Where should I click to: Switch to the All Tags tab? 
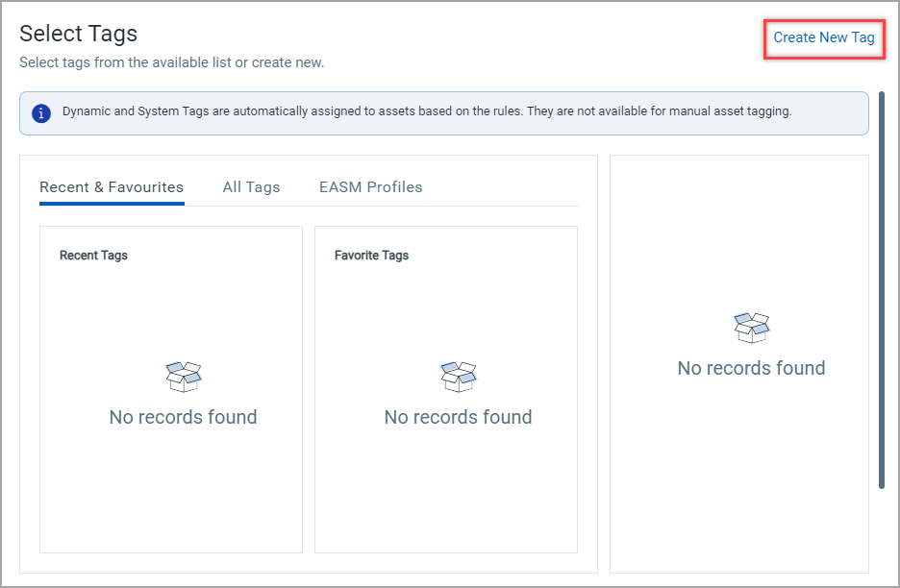(x=251, y=187)
